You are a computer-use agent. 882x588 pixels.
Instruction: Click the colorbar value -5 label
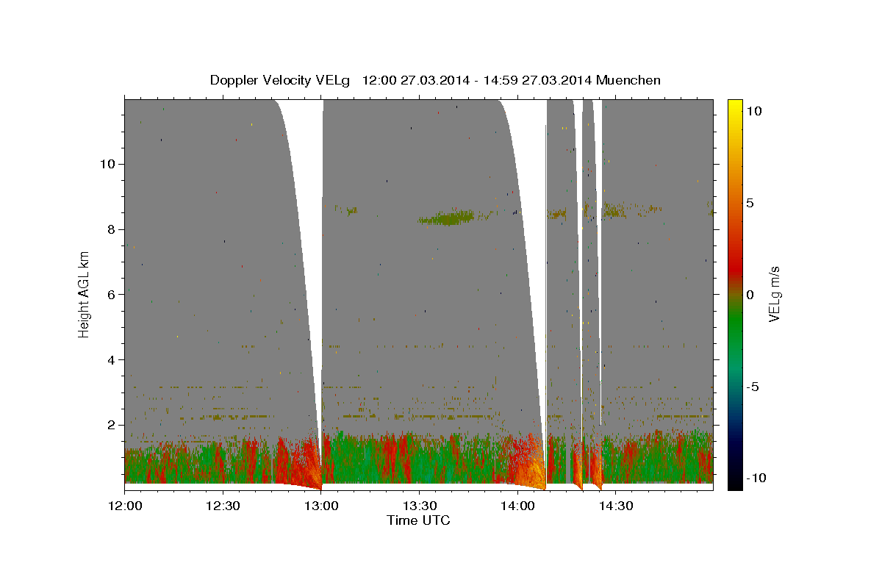752,387
